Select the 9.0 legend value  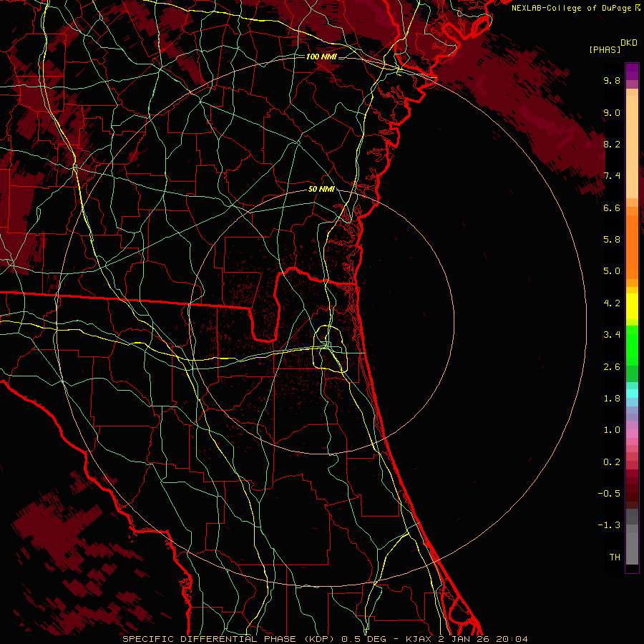[612, 112]
